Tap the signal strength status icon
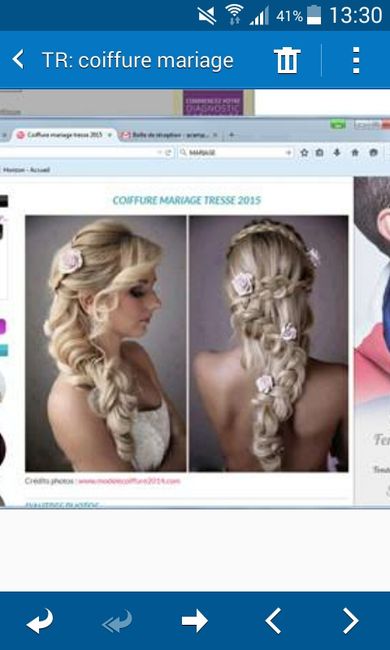This screenshot has height=650, width=390. point(259,16)
